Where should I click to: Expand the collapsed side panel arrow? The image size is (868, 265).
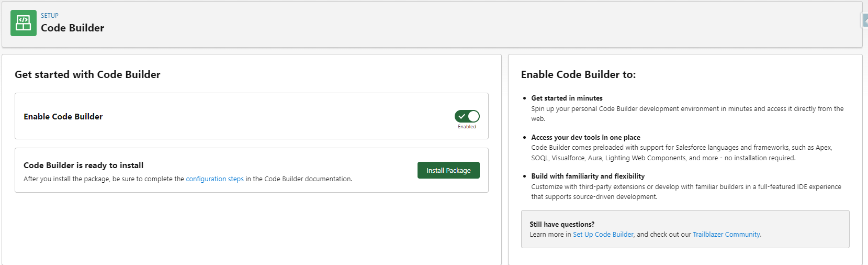click(x=865, y=20)
